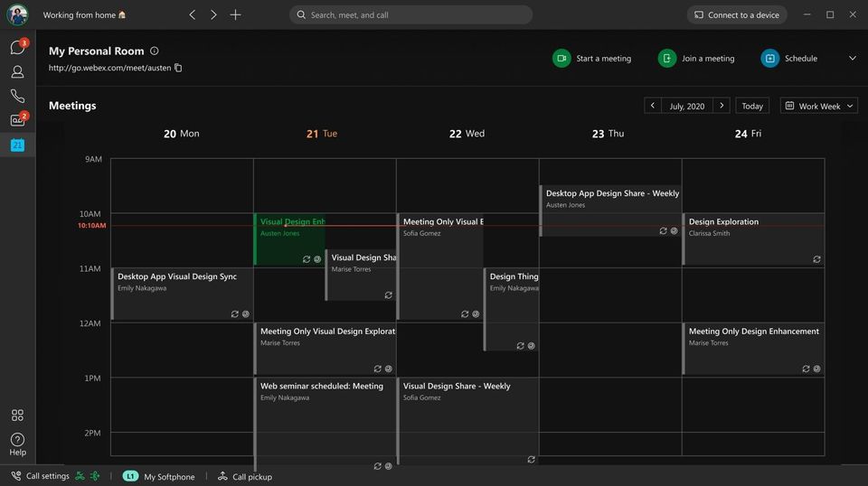The width and height of the screenshot is (868, 486).
Task: Click the plus icon in top bar
Action: pyautogui.click(x=235, y=15)
